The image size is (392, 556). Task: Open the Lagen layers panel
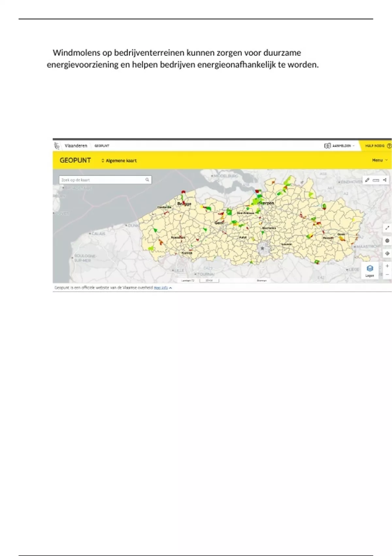pos(370,270)
